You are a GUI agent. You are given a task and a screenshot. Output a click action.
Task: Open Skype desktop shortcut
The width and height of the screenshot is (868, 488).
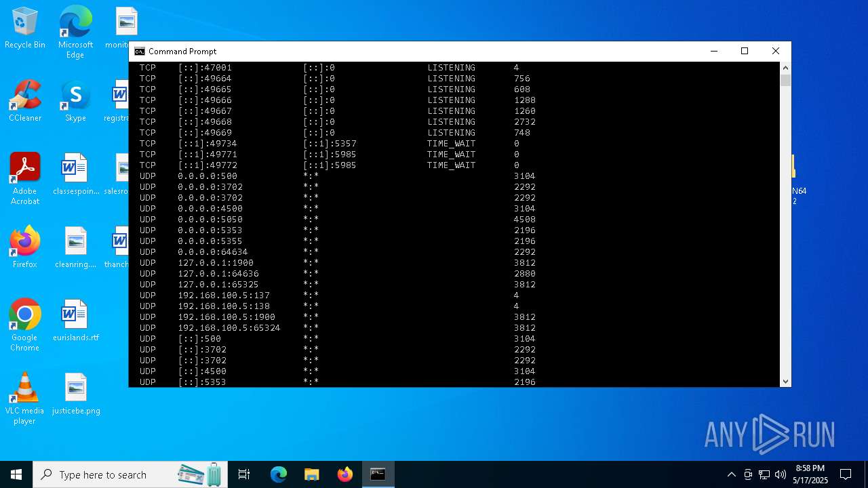75,101
